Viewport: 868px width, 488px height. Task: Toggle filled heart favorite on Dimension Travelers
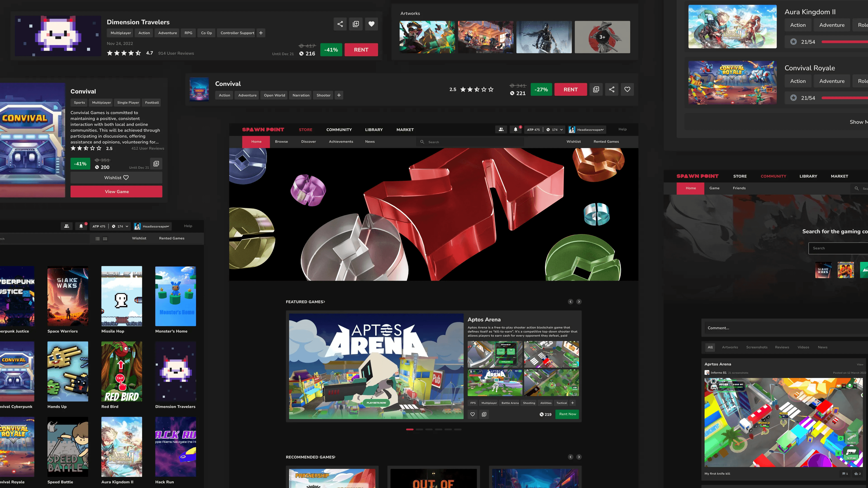coord(371,24)
